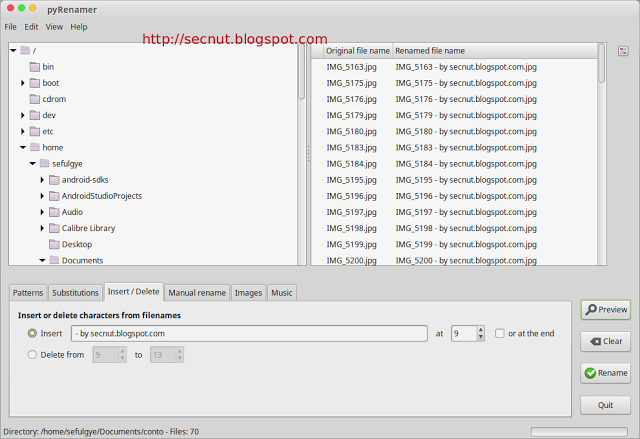
Task: Click the Preview button
Action: [606, 310]
